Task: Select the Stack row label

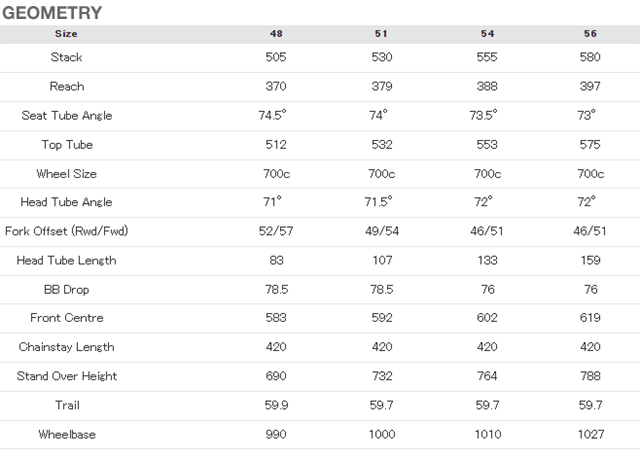Action: [67, 57]
